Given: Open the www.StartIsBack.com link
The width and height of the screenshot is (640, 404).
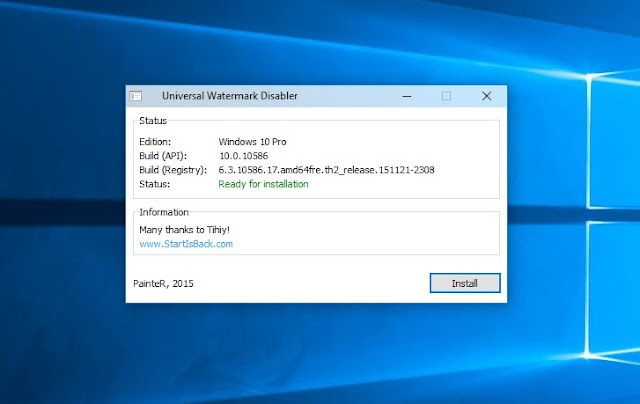Looking at the screenshot, I should pyautogui.click(x=186, y=244).
